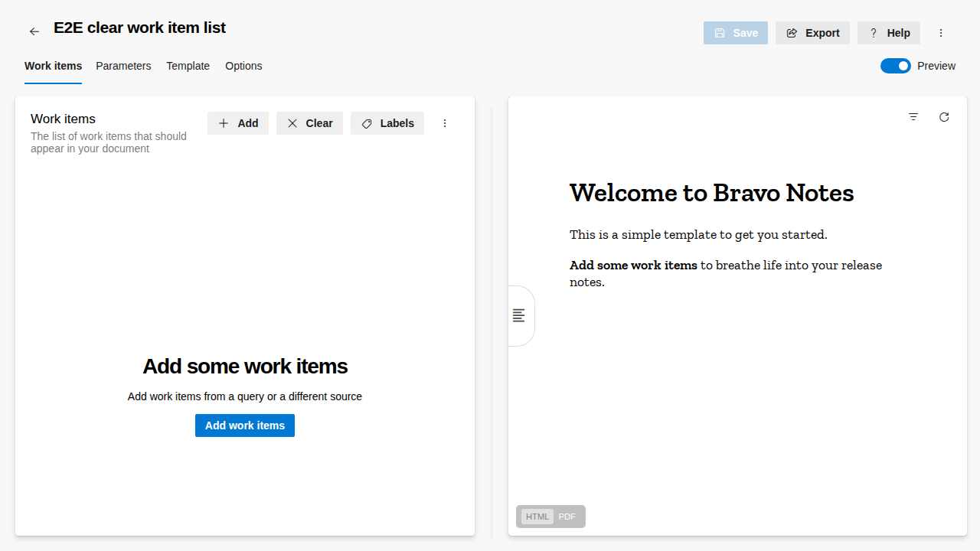Open the top-right more options menu
980x551 pixels.
[941, 33]
